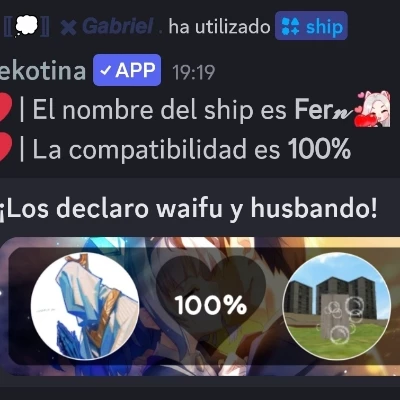Open the ekotina bot profile name
The width and height of the screenshot is (400, 400).
[x=43, y=71]
